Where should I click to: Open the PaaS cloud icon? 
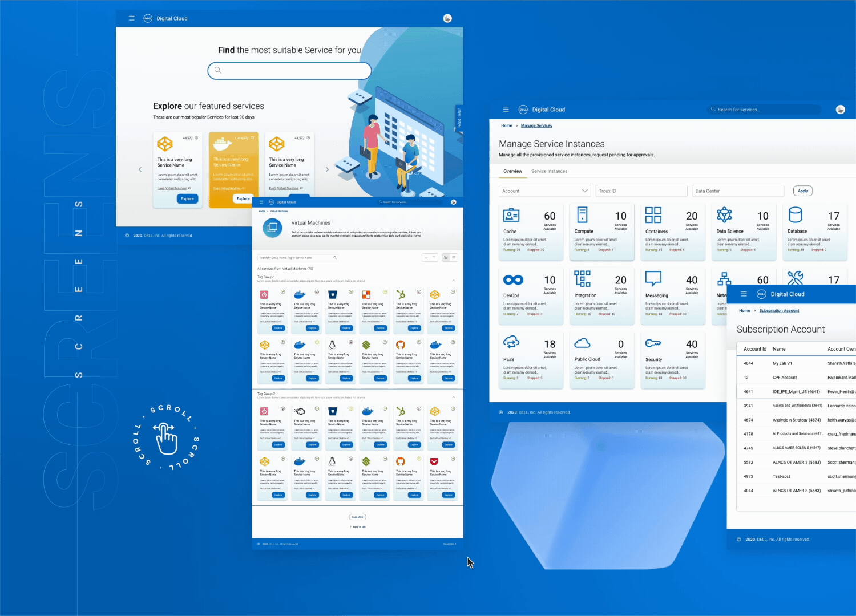(x=511, y=342)
